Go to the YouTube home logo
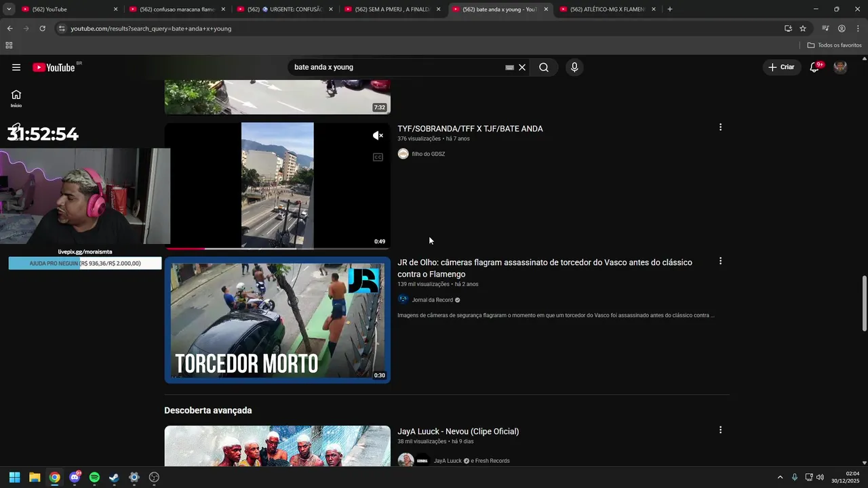868x488 pixels. [54, 67]
